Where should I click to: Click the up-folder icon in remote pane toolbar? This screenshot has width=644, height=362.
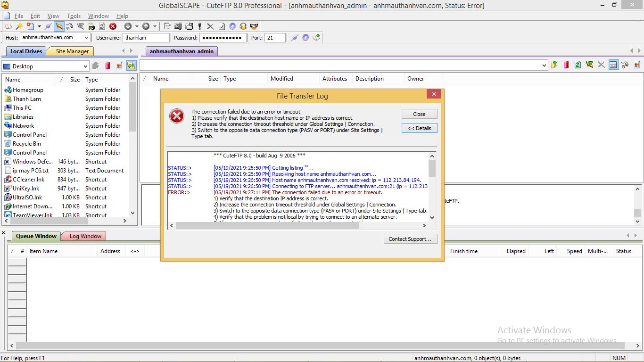(554, 65)
